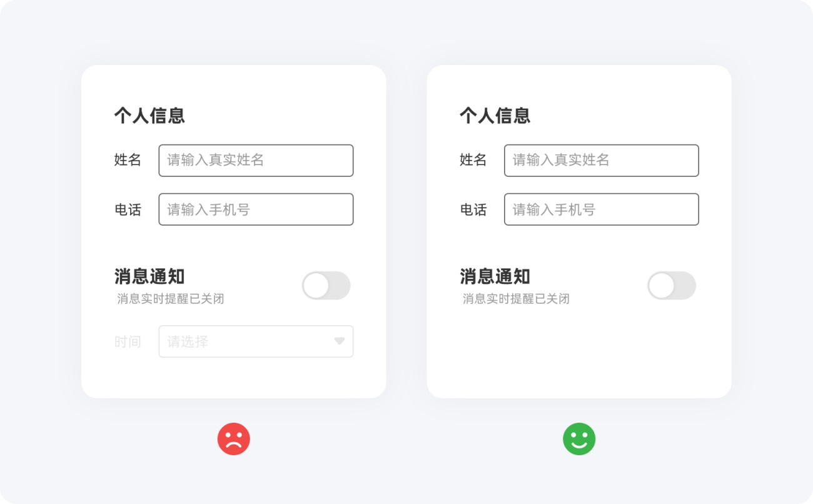Click 姓名 label in the sad-face card
The image size is (813, 504).
(x=128, y=160)
